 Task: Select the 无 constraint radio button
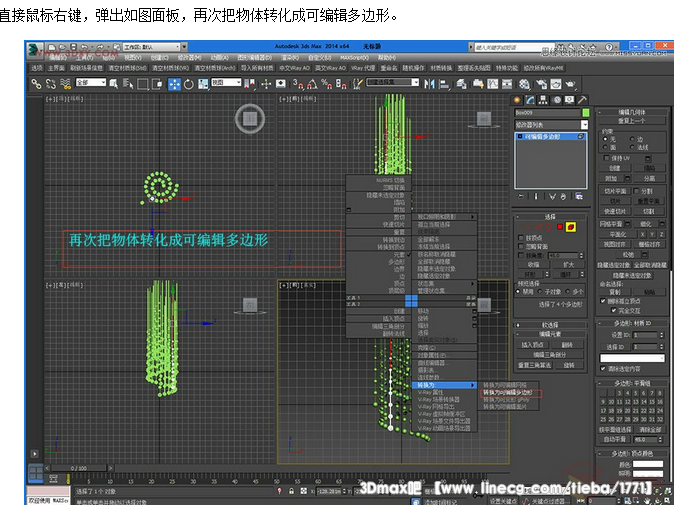coord(605,139)
